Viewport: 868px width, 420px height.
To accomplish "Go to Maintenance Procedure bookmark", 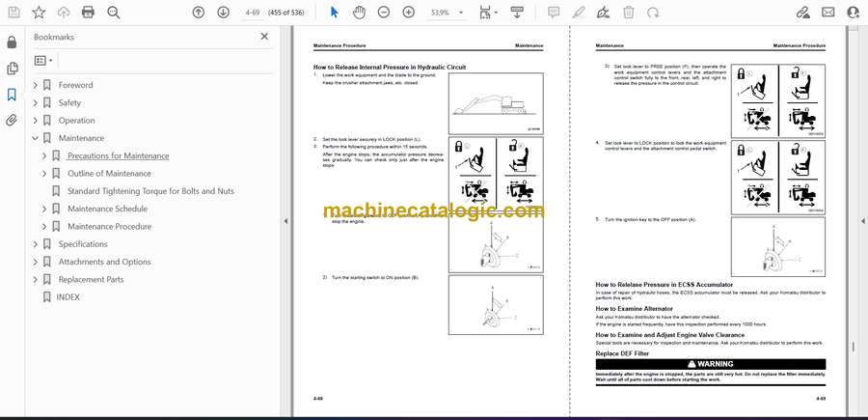I will pyautogui.click(x=109, y=227).
